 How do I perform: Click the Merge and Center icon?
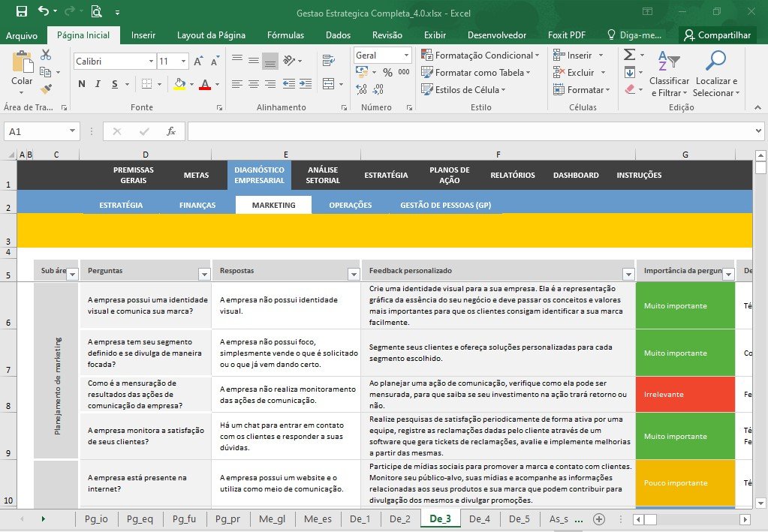329,84
